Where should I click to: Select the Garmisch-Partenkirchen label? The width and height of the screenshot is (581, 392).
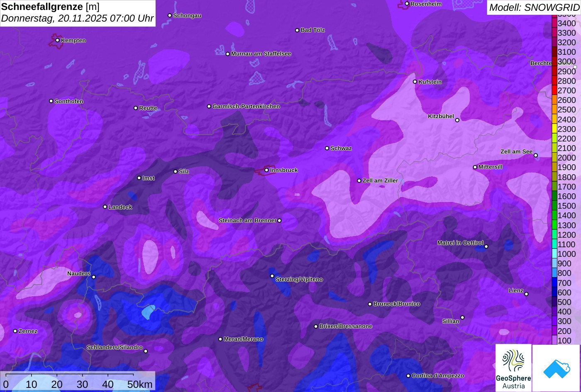246,106
